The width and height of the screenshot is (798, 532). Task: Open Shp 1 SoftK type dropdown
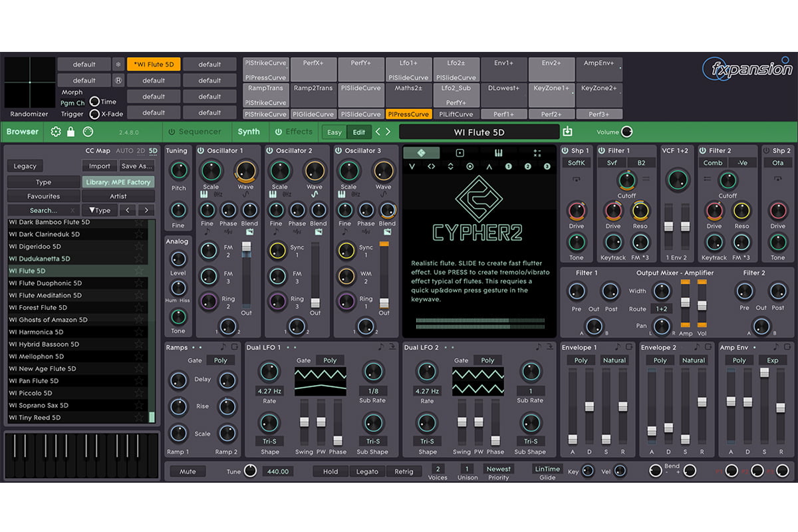click(576, 163)
